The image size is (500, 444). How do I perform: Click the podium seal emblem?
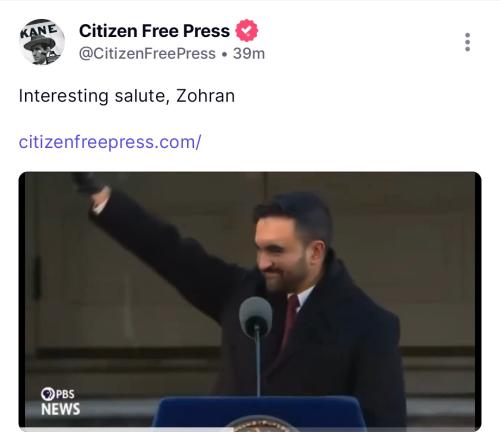point(261,424)
